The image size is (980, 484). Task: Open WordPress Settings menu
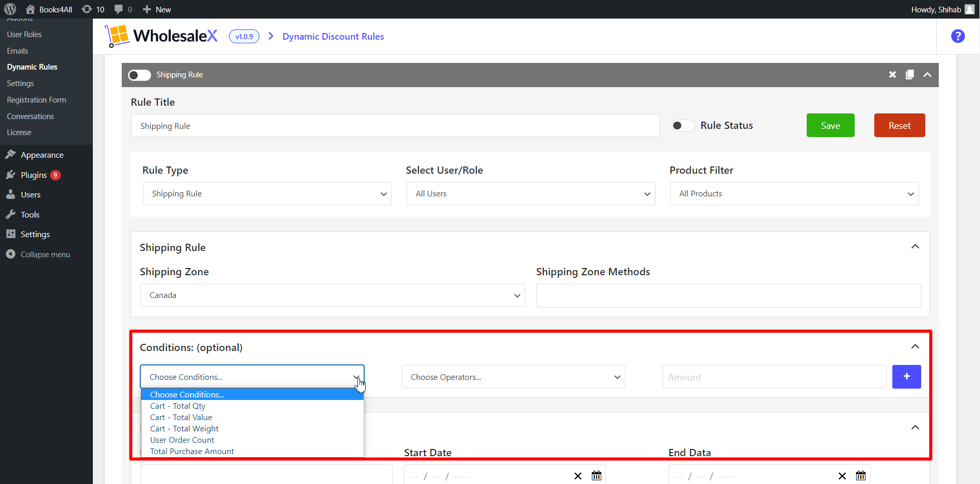pos(35,235)
